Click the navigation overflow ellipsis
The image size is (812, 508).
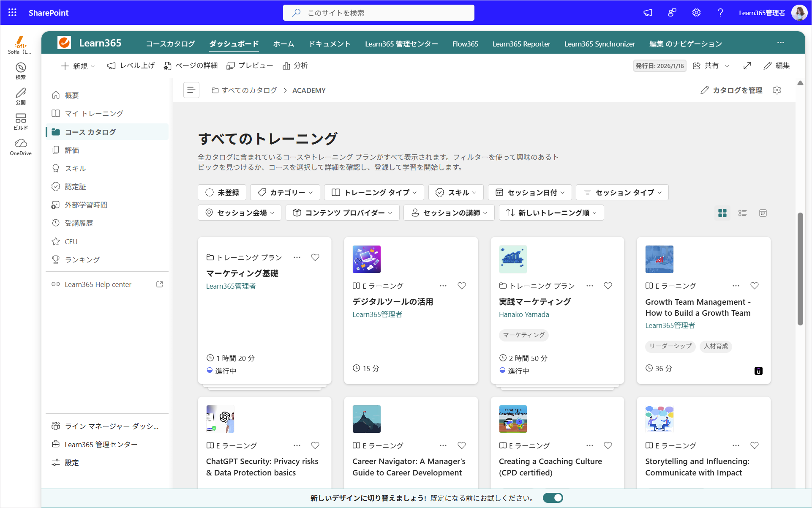(x=780, y=43)
